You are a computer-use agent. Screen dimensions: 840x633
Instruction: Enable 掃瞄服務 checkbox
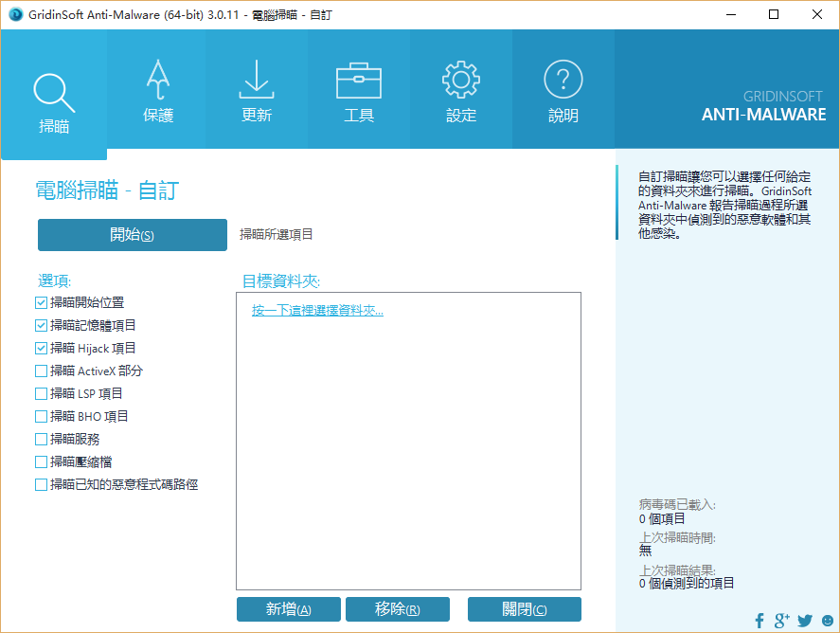click(x=41, y=440)
